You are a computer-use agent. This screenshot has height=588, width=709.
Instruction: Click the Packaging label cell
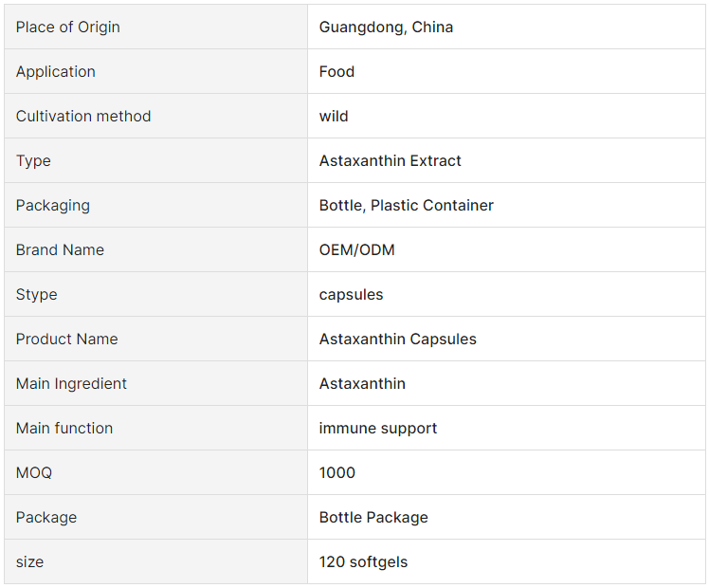[x=156, y=206]
